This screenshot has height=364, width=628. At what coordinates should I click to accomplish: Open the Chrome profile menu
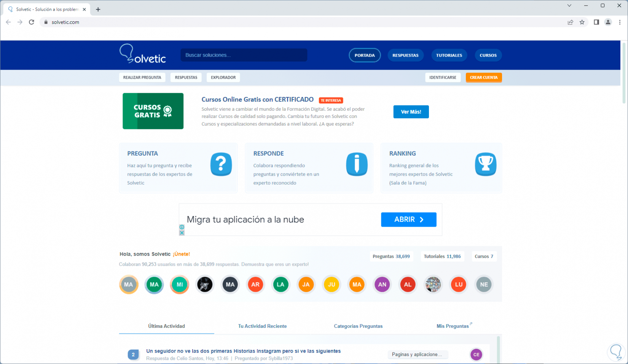(608, 22)
